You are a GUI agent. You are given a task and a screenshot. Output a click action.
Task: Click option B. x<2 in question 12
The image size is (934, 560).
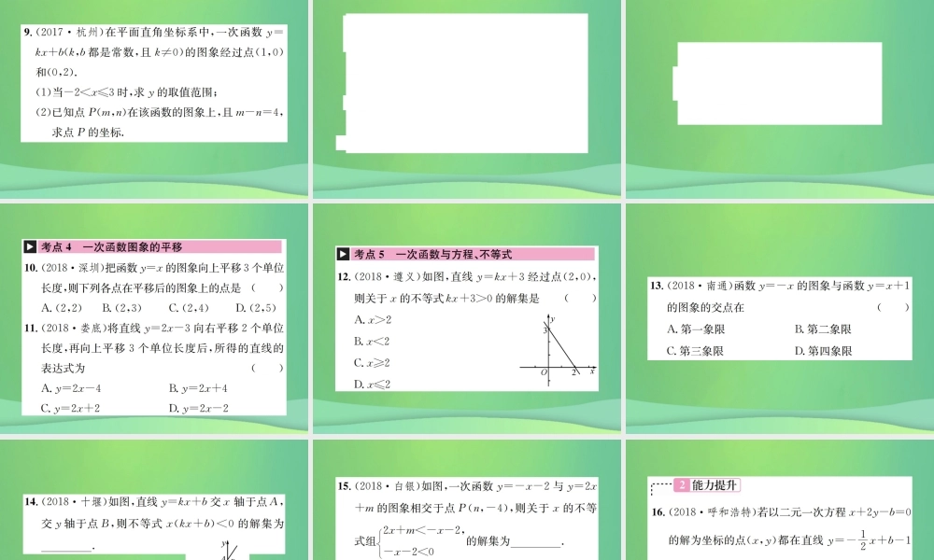(372, 341)
